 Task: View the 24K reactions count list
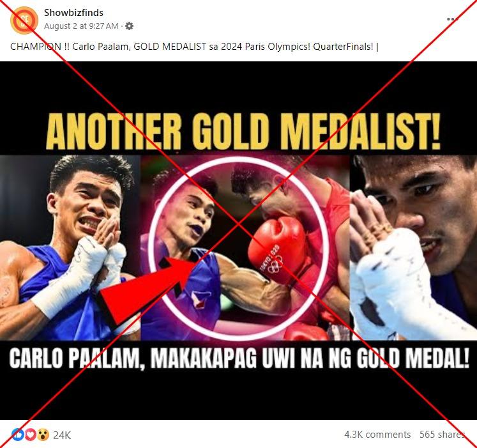pyautogui.click(x=62, y=435)
